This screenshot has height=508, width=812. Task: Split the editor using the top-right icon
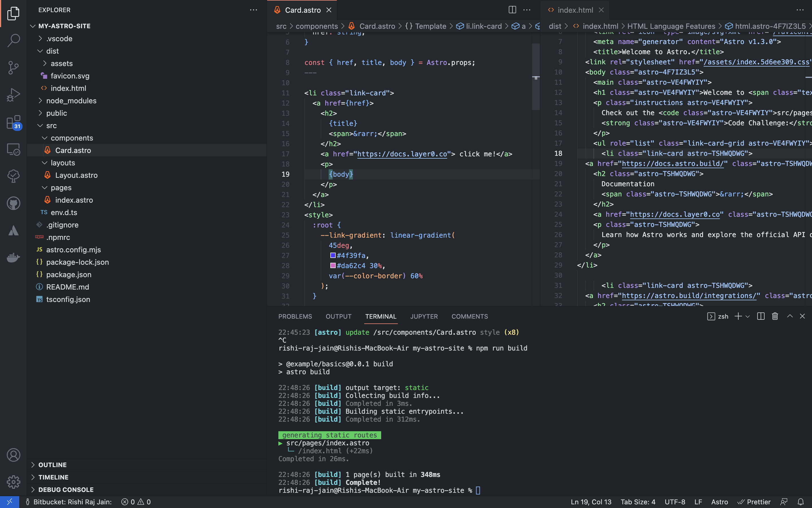pyautogui.click(x=512, y=10)
